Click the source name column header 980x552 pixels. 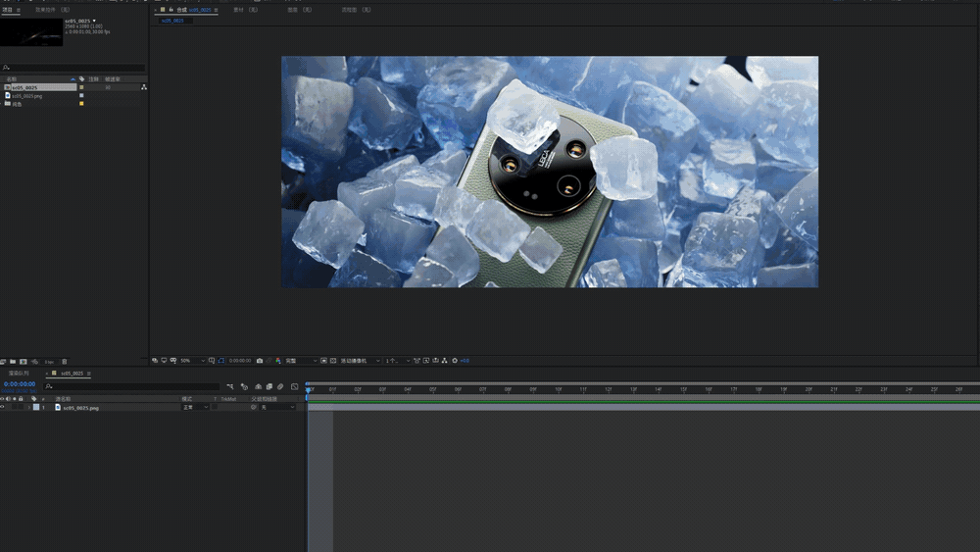point(63,398)
